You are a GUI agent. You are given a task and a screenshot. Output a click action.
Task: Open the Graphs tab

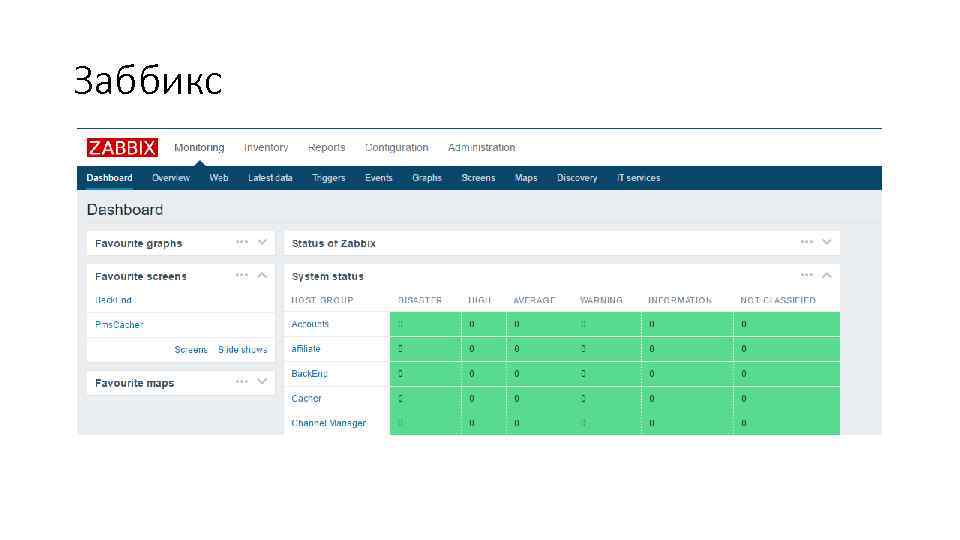pos(427,178)
